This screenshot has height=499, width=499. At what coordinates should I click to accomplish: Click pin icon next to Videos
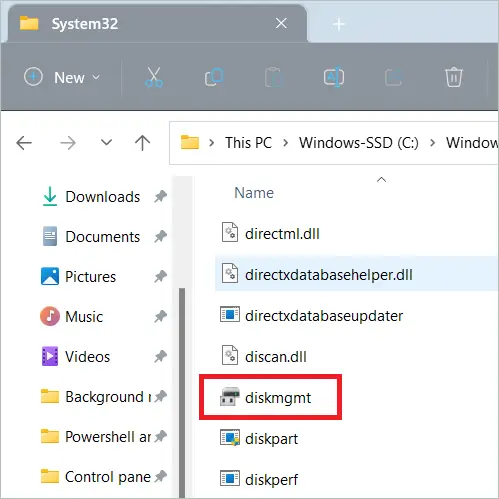pyautogui.click(x=160, y=356)
